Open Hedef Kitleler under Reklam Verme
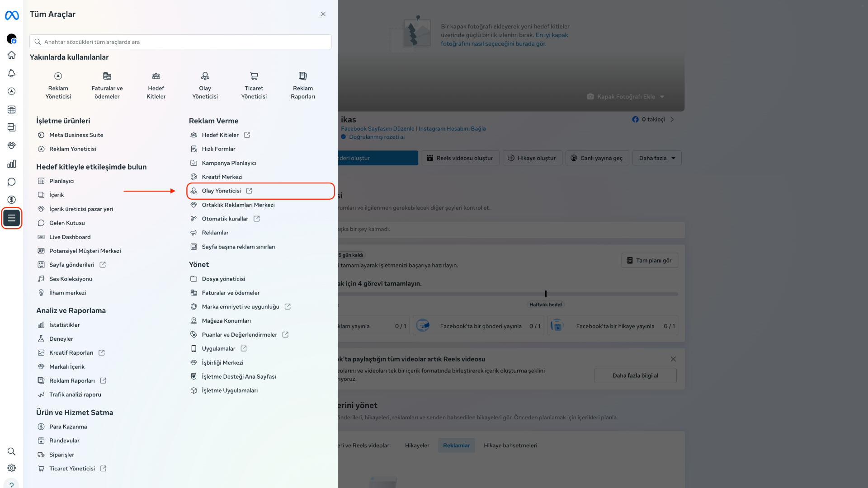868x488 pixels. coord(220,135)
